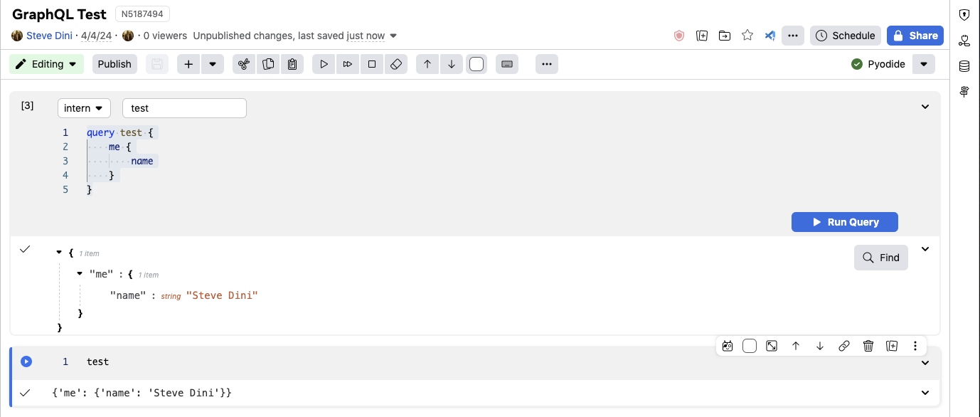The height and width of the screenshot is (417, 980).
Task: Copy the cell with the copy icon
Action: click(x=268, y=63)
